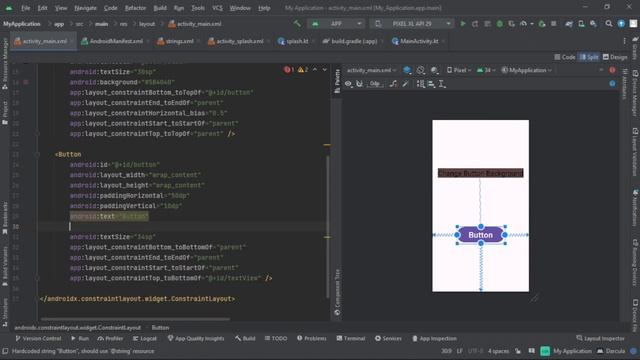
Task: Click the red color swatch in editor gutter
Action: 26,82
